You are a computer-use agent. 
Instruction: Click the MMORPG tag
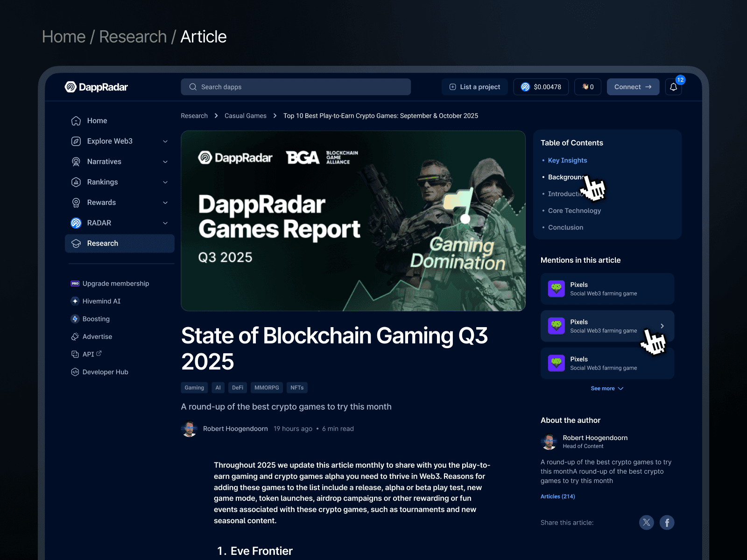267,388
